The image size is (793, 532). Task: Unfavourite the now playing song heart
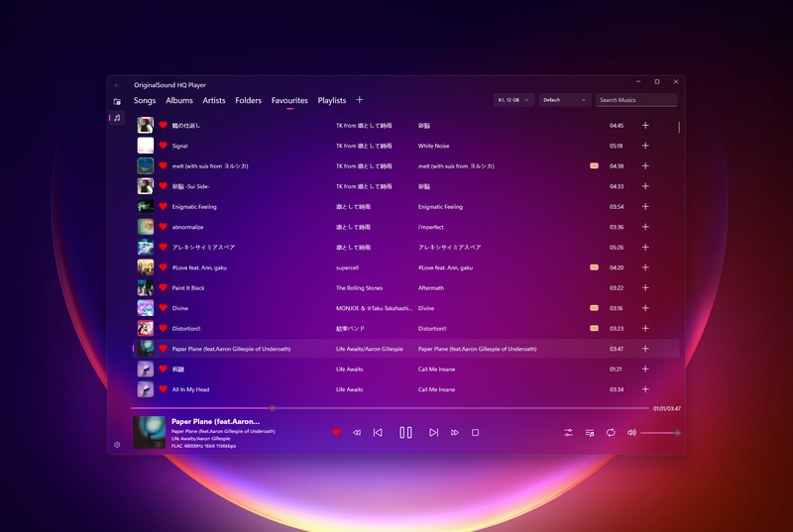click(336, 433)
